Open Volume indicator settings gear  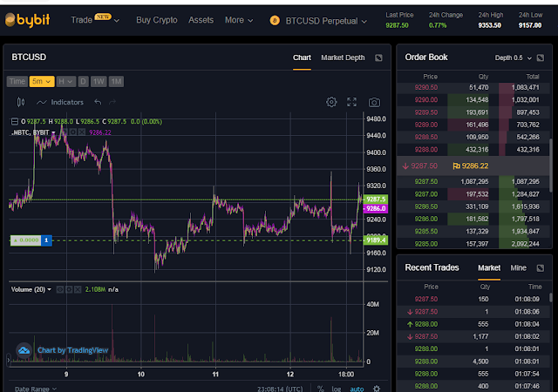[69, 289]
